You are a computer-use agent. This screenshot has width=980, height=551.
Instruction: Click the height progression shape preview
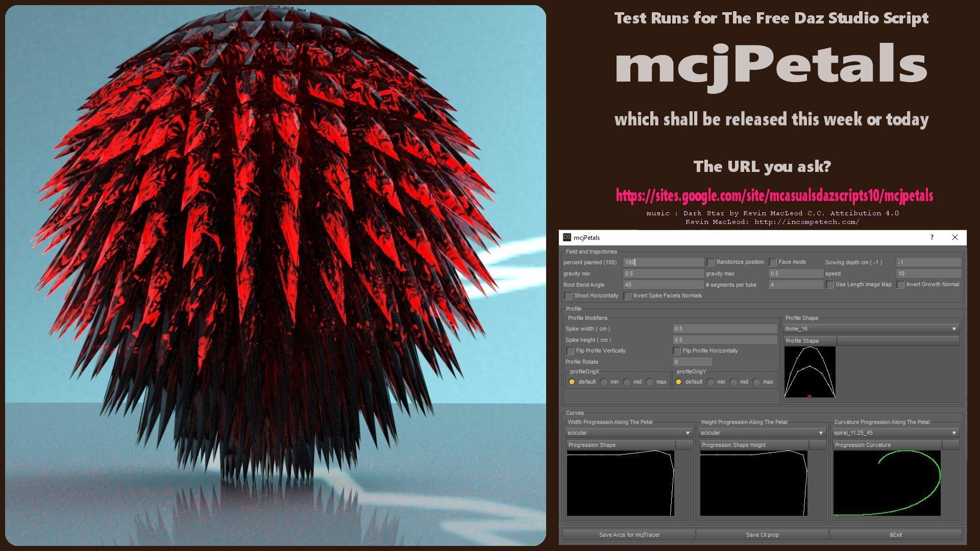click(x=753, y=483)
